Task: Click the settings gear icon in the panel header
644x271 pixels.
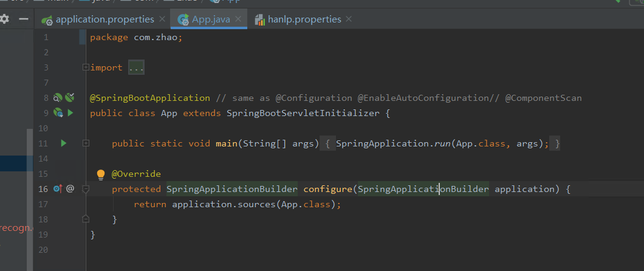Action: (4, 19)
